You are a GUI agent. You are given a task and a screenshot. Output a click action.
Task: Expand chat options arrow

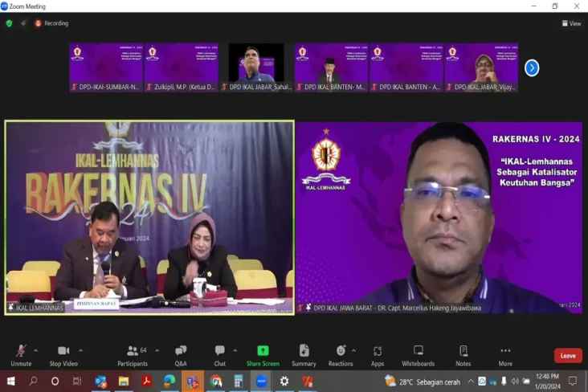click(x=235, y=351)
